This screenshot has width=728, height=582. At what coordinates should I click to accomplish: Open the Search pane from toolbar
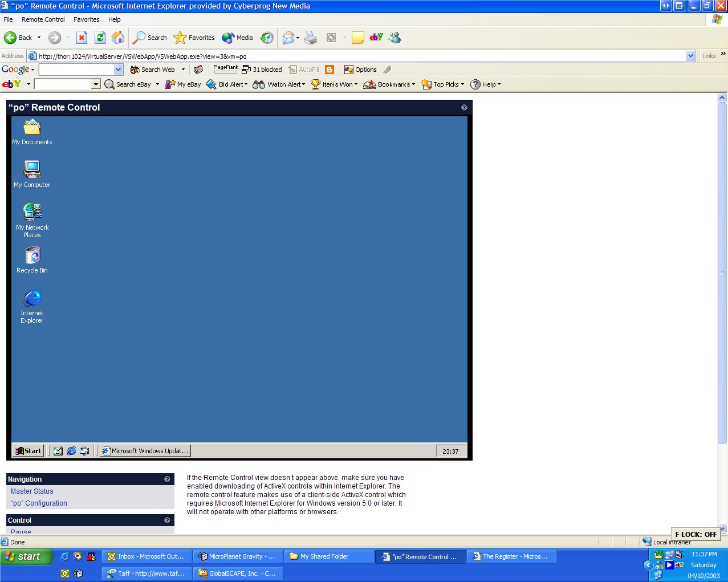(150, 38)
